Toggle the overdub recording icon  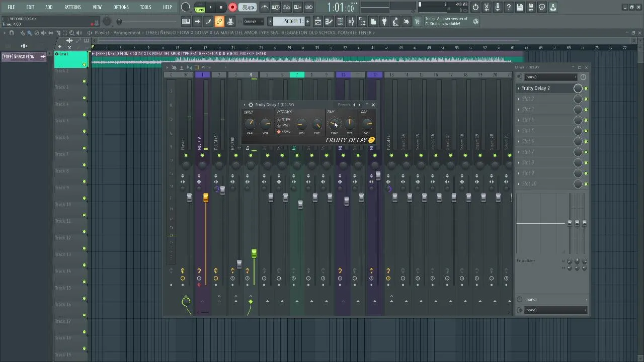[x=298, y=7]
